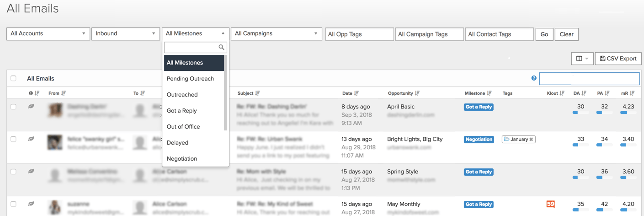Click sender avatar in May Monthly row
644x216 pixels.
(x=55, y=207)
